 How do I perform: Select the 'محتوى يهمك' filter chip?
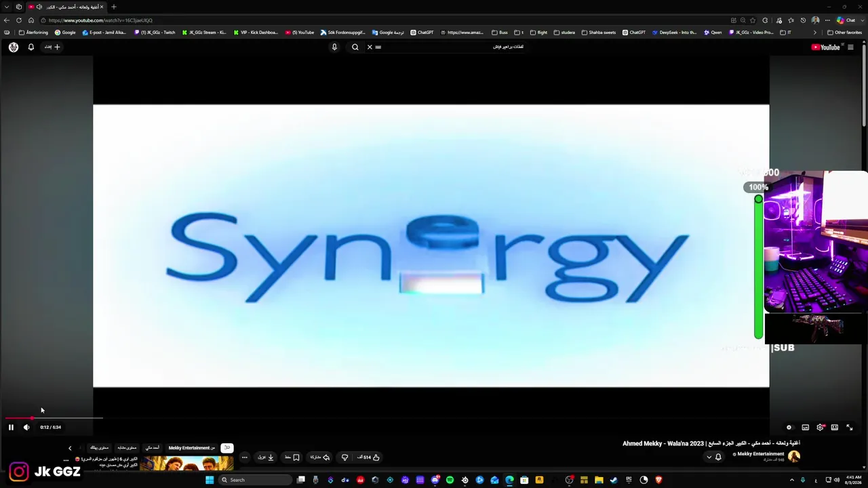coord(100,448)
